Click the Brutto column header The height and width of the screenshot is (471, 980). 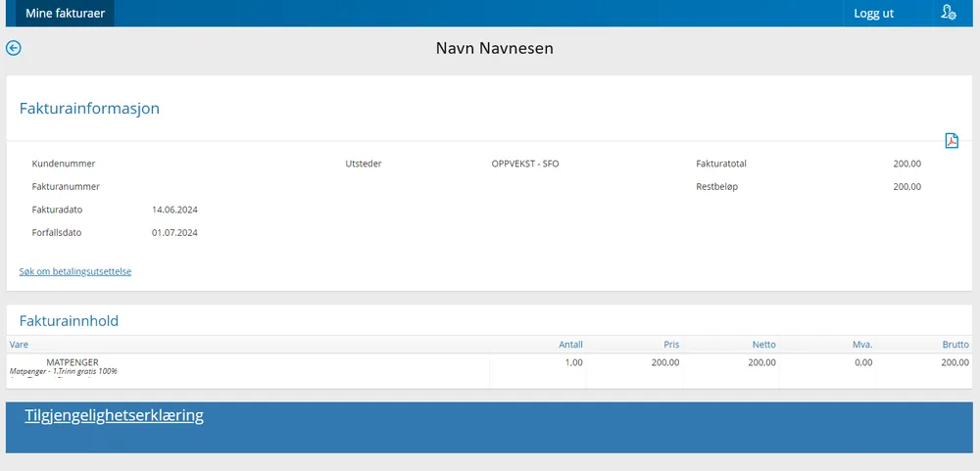[x=955, y=345]
